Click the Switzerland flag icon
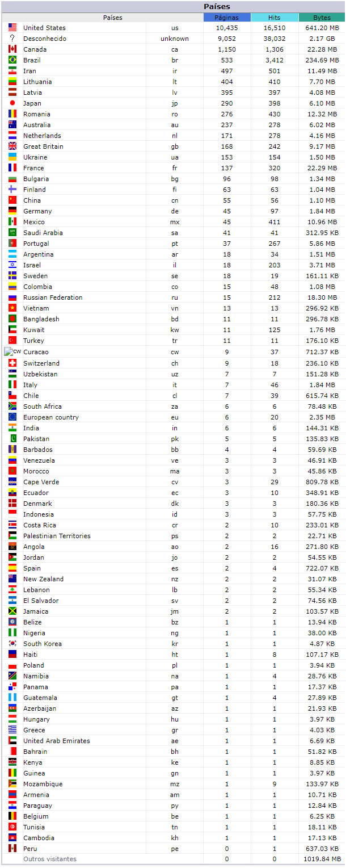This screenshot has height=868, width=346. click(x=12, y=363)
